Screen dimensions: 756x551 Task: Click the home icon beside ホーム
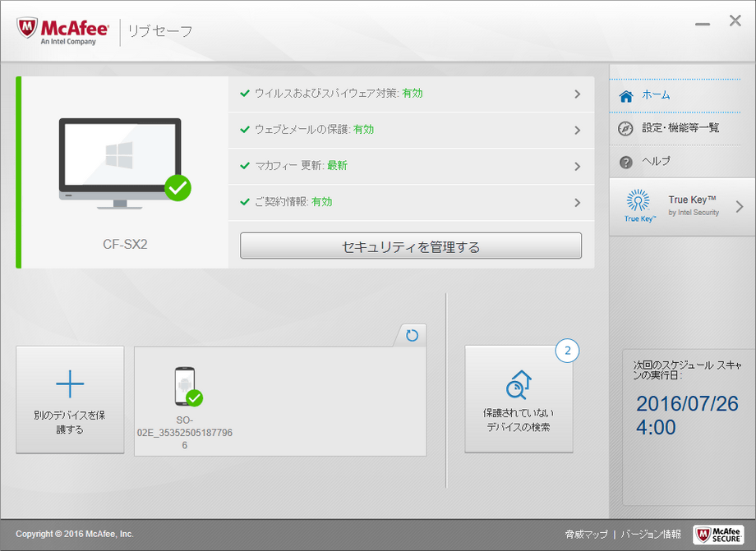[x=626, y=96]
